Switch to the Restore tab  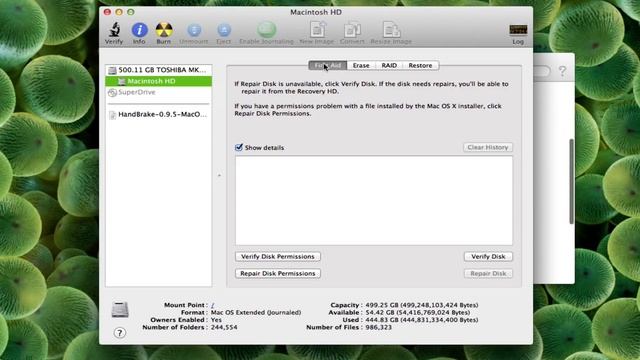pos(420,65)
